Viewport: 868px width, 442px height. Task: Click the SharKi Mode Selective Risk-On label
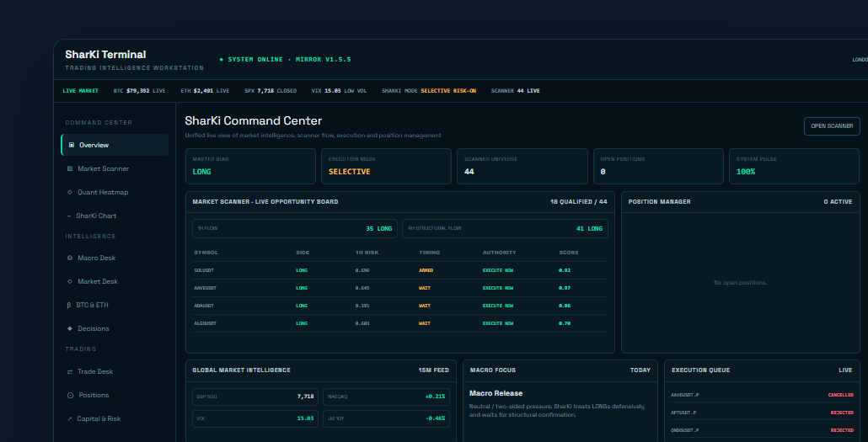click(x=429, y=91)
